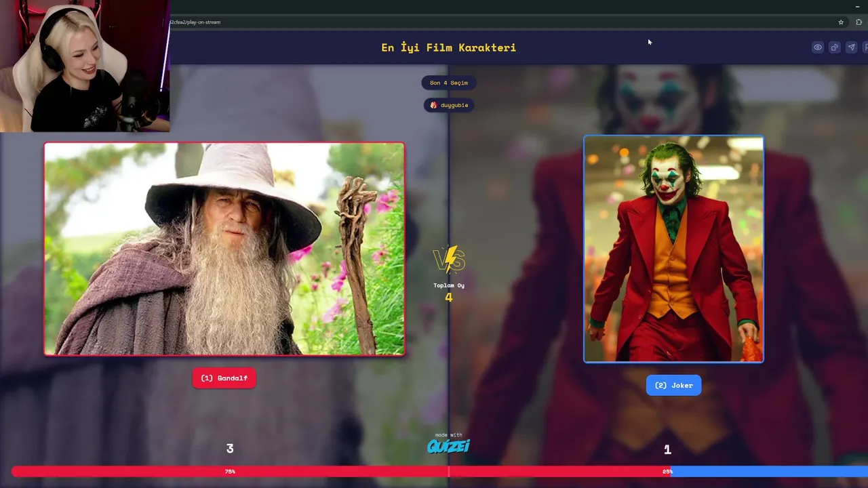Click the VS lightning icon
868x488 pixels.
click(449, 260)
